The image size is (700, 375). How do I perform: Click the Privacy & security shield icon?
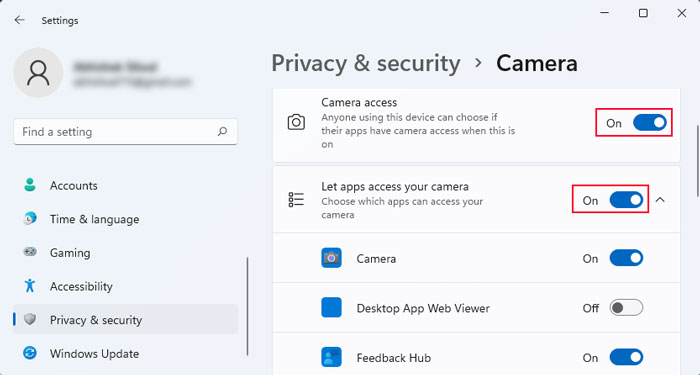point(30,320)
